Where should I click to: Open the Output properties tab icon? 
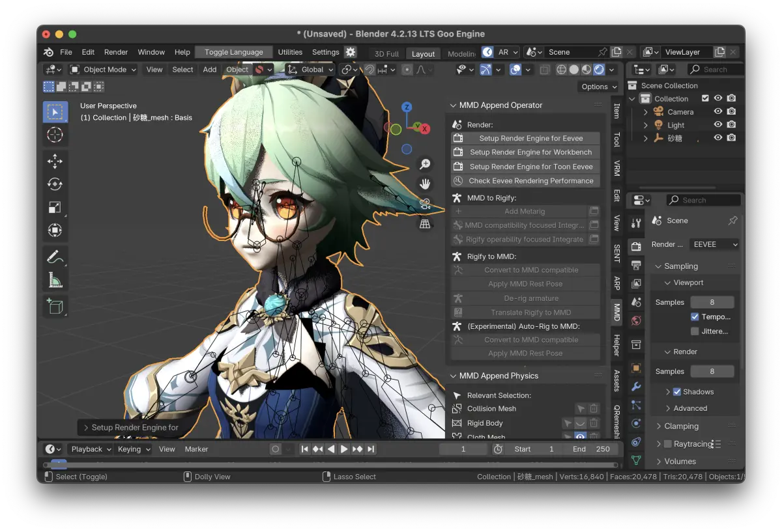point(636,265)
